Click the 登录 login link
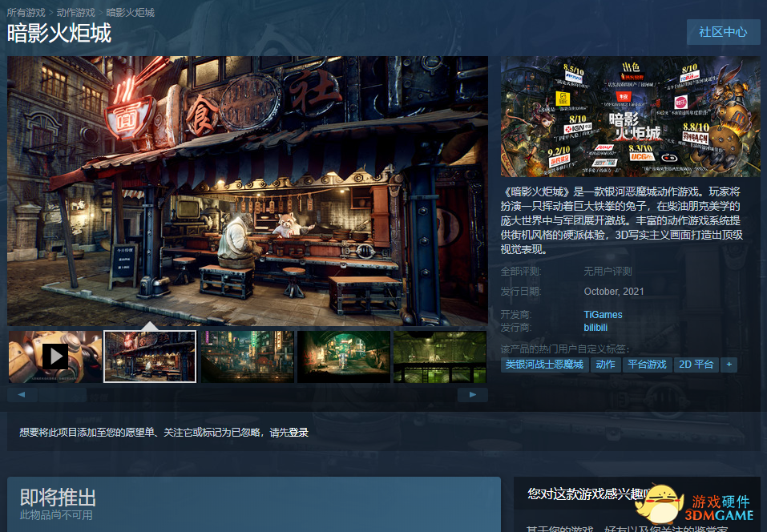The width and height of the screenshot is (767, 532). [x=298, y=433]
